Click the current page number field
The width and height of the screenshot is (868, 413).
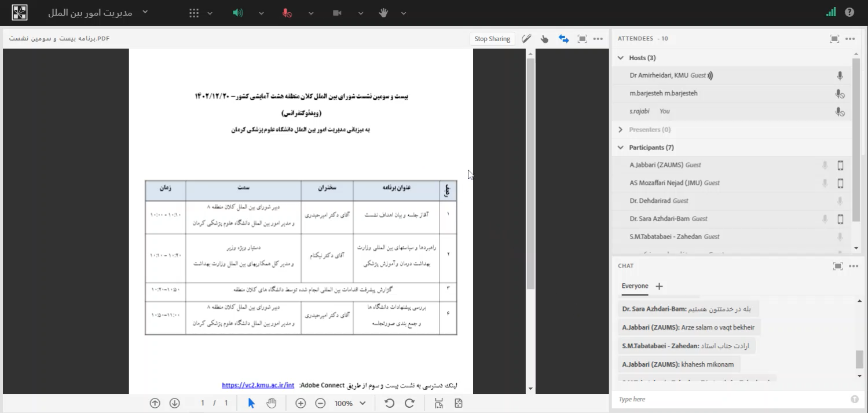(x=203, y=404)
